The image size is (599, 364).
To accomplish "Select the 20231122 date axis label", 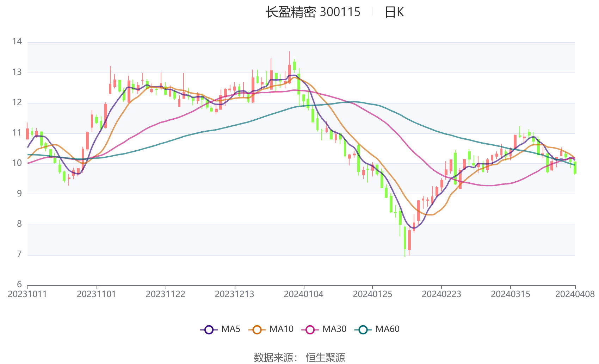I will click(x=166, y=294).
